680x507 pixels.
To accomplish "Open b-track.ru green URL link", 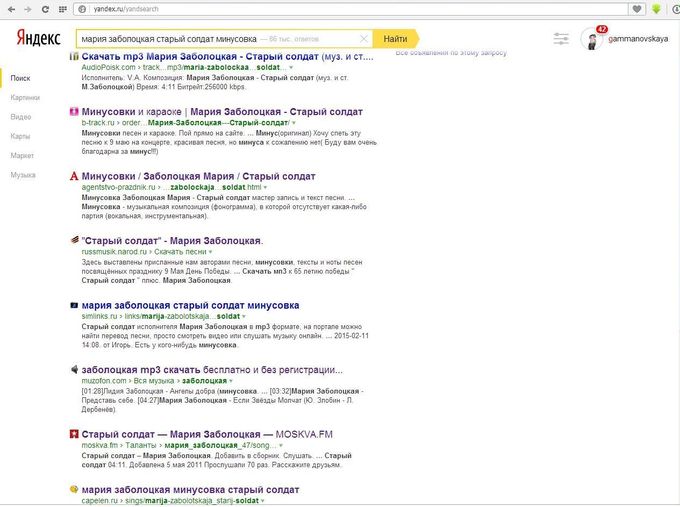I will [98, 123].
